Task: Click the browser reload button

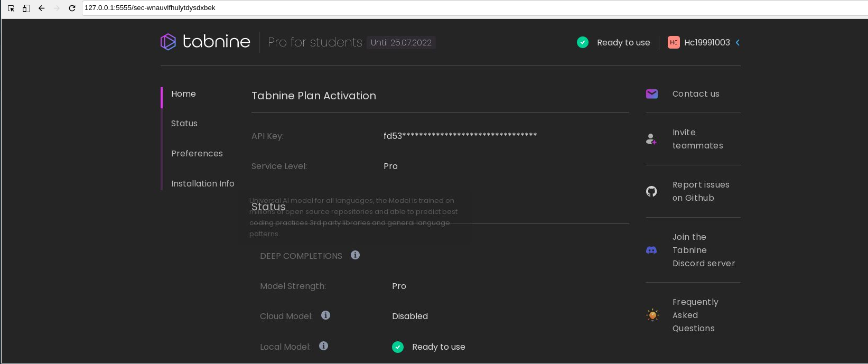Action: point(72,8)
